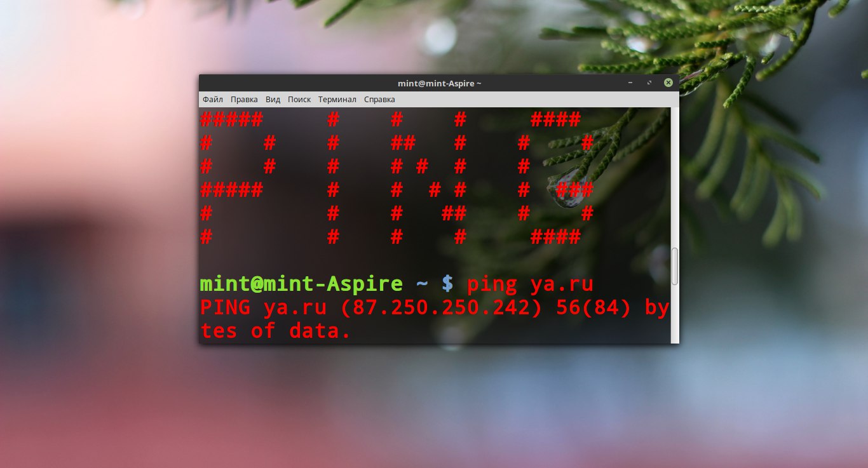
Task: Click the '56(84)' text in ping output
Action: pyautogui.click(x=593, y=308)
